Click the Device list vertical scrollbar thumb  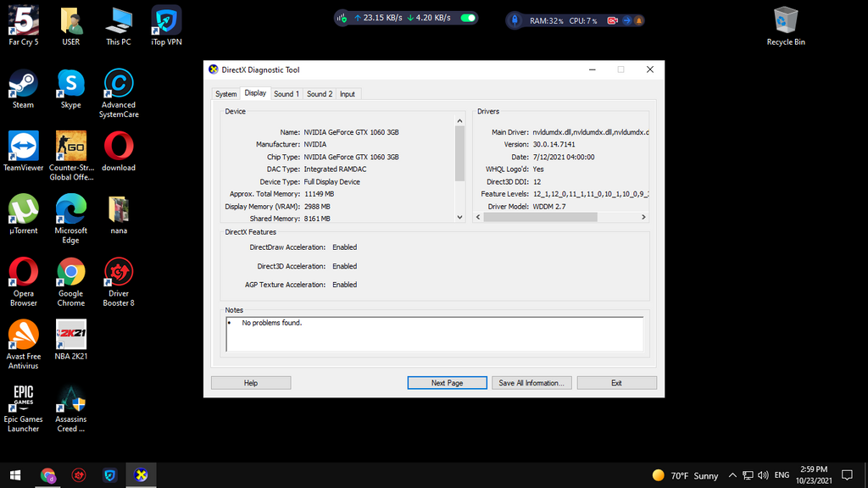point(459,153)
